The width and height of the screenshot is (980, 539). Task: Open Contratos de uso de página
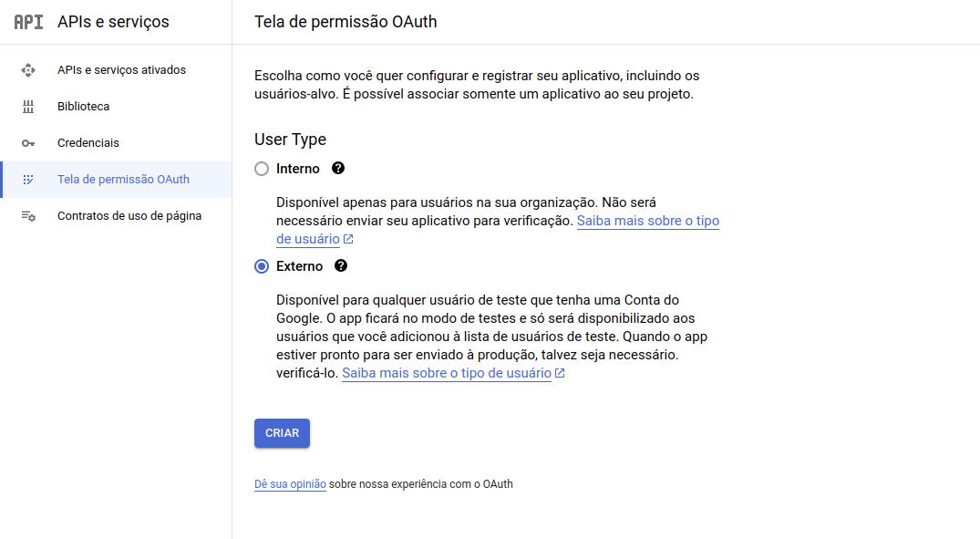(x=117, y=216)
